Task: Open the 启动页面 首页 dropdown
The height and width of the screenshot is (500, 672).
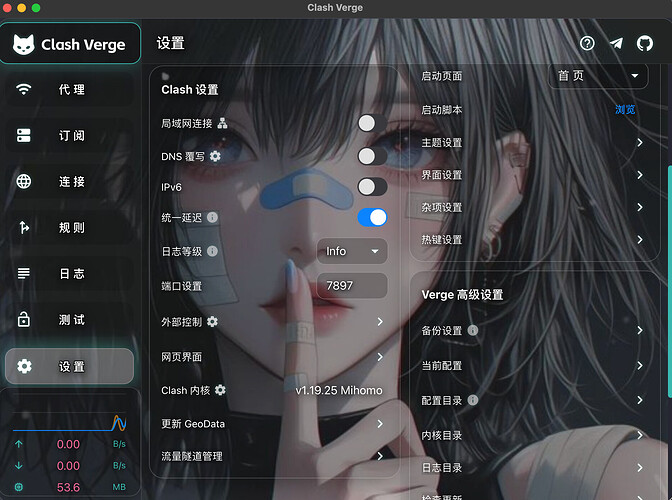Action: [x=598, y=76]
